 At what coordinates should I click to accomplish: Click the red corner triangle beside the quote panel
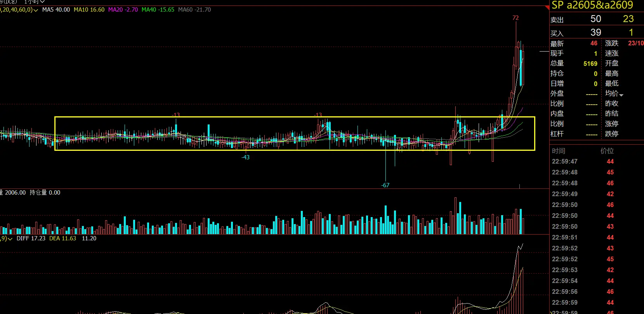coord(547,7)
